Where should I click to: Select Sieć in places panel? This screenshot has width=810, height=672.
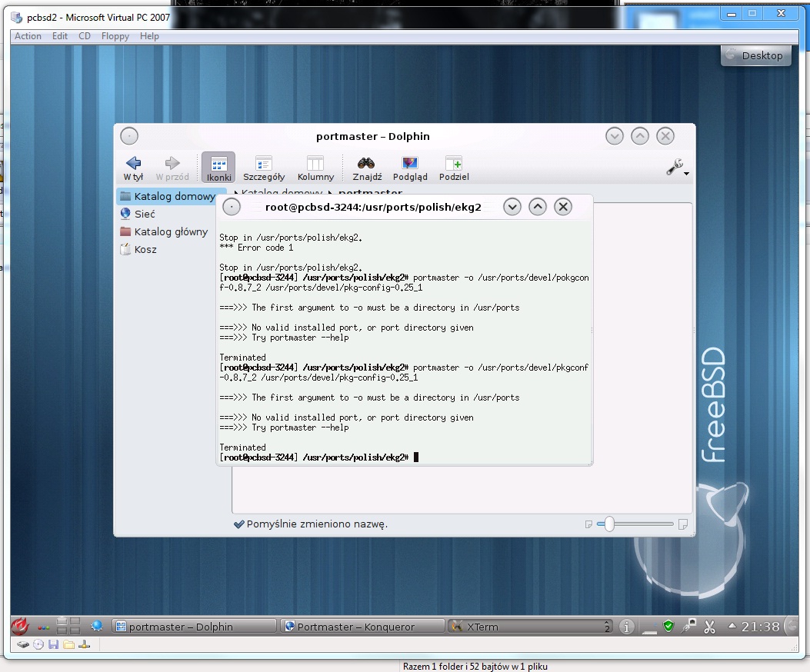[x=138, y=214]
